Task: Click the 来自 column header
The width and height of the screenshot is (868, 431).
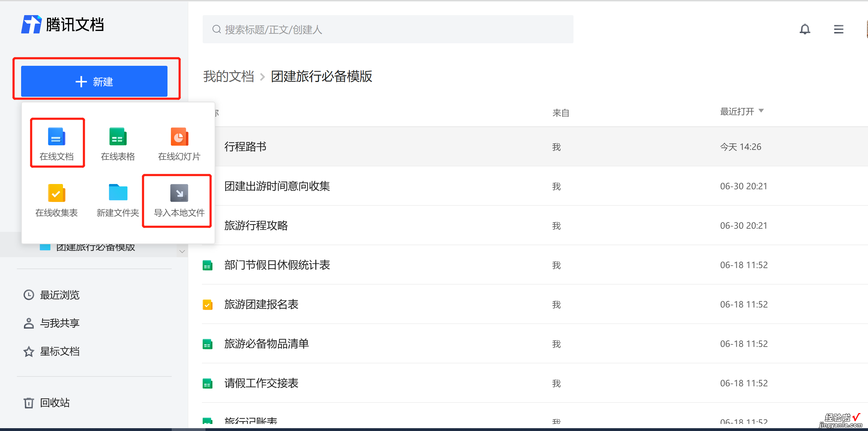Action: (561, 113)
